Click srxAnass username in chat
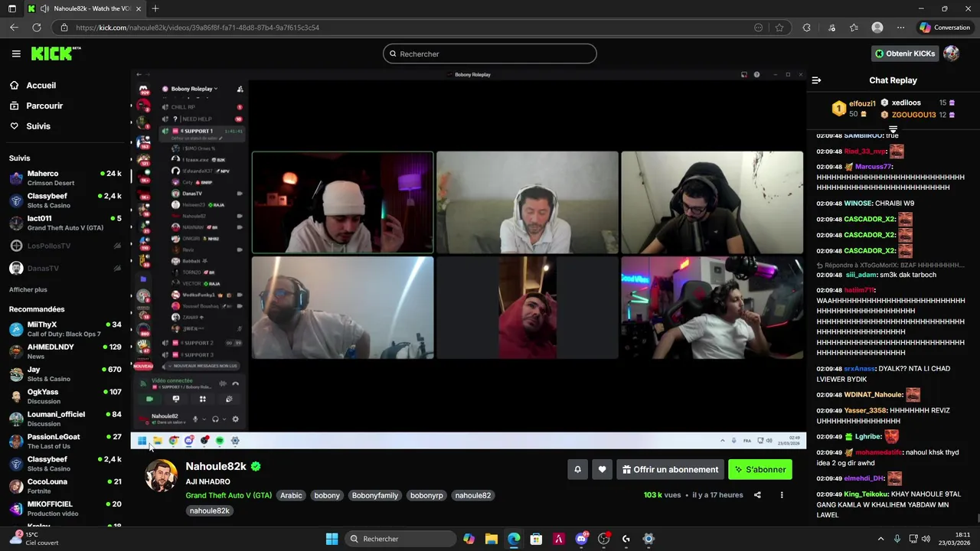This screenshot has height=551, width=980. (859, 369)
